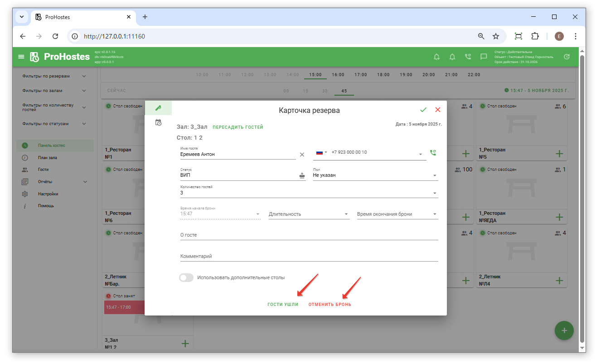This screenshot has height=364, width=596.
Task: Go to Настройки in sidebar
Action: tap(48, 194)
